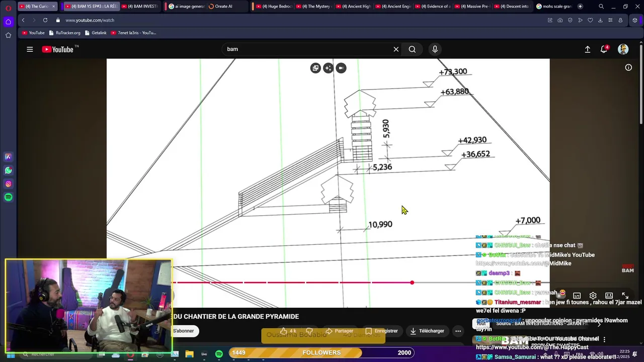Image resolution: width=644 pixels, height=362 pixels.
Task: Click the S'abonner subscribe button
Action: point(184,331)
